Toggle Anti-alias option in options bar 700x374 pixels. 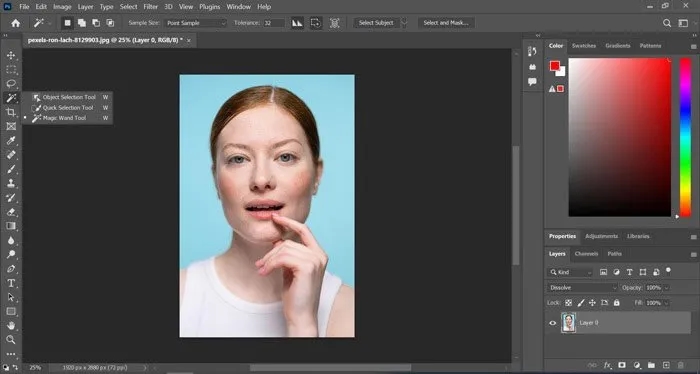pyautogui.click(x=297, y=23)
